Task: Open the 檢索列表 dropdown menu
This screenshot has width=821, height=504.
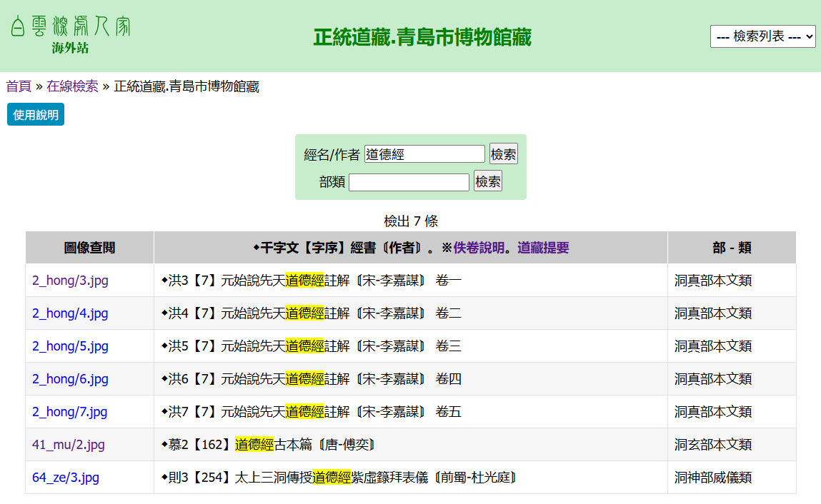Action: (762, 36)
